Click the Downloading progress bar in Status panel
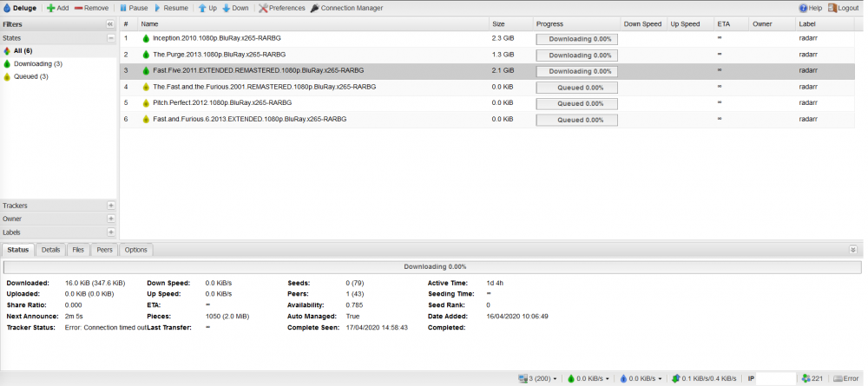Image resolution: width=868 pixels, height=386 pixels. pyautogui.click(x=433, y=267)
